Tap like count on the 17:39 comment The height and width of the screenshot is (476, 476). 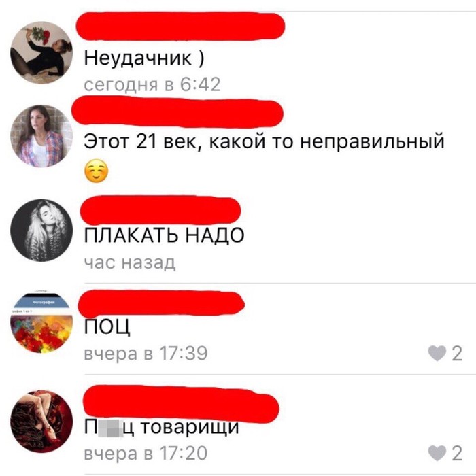457,354
